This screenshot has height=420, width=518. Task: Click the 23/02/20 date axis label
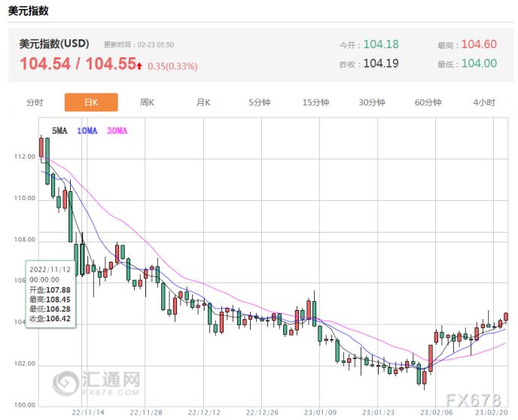point(492,412)
